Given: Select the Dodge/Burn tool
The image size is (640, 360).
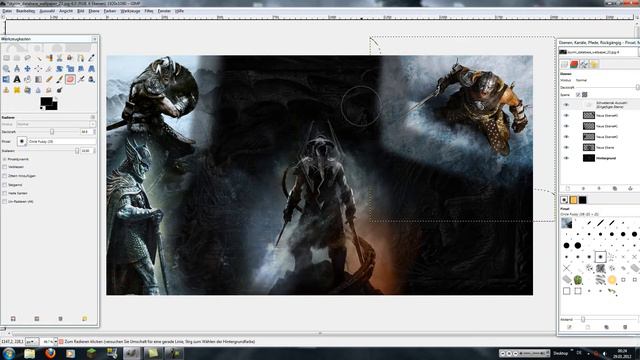Looking at the screenshot, I should (60, 90).
